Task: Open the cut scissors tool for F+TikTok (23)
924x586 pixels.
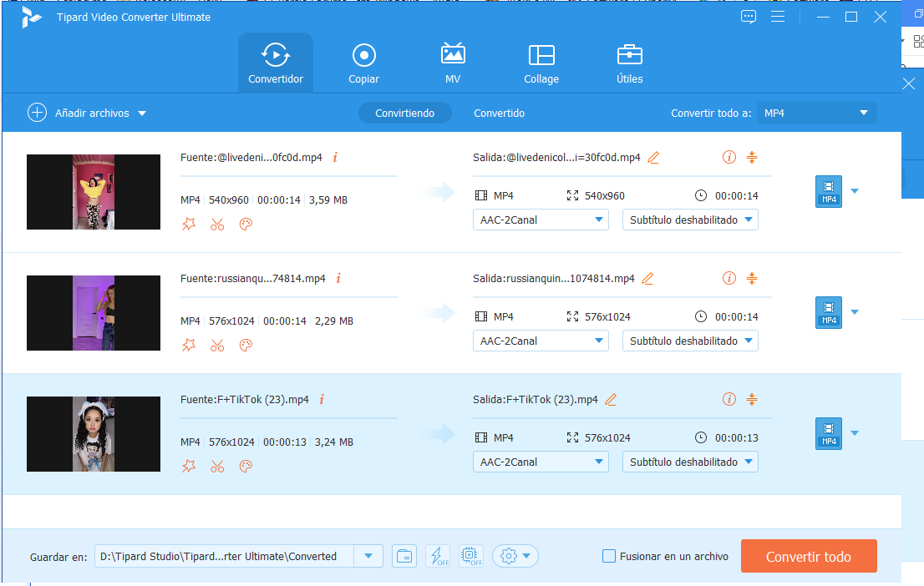Action: click(x=217, y=467)
